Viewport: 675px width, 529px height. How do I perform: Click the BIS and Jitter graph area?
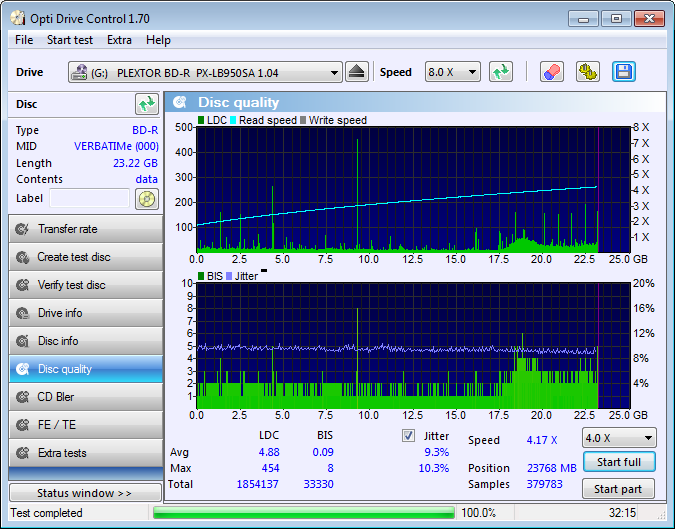coord(413,346)
